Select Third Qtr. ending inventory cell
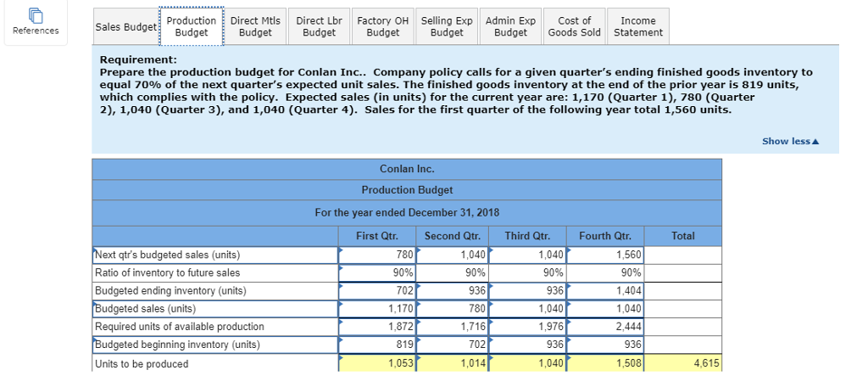Viewport: 868px width, 387px height. coord(528,290)
